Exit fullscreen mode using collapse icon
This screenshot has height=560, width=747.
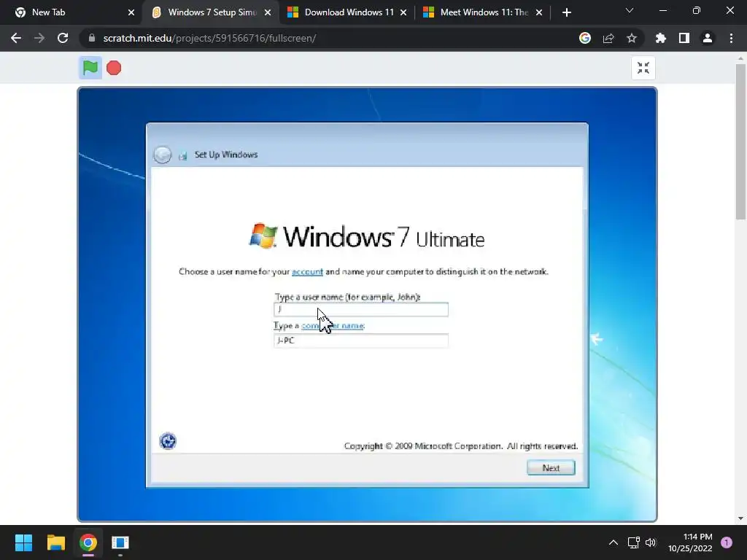pos(643,68)
